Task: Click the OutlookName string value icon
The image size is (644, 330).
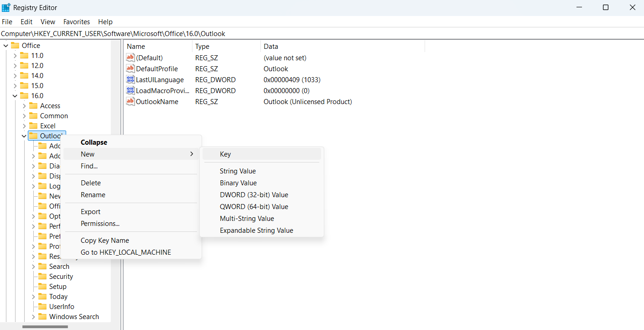Action: click(x=130, y=102)
